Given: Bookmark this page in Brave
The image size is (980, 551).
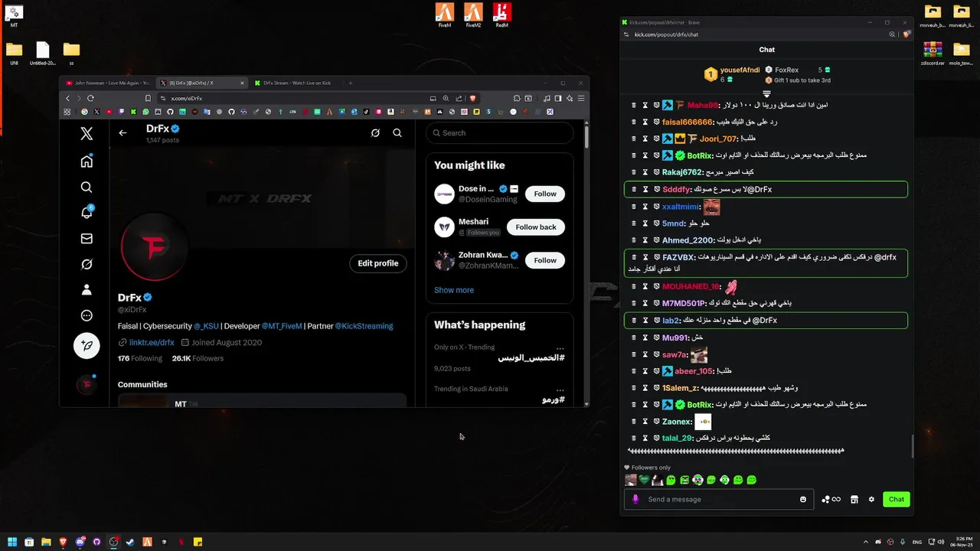Looking at the screenshot, I should point(148,98).
